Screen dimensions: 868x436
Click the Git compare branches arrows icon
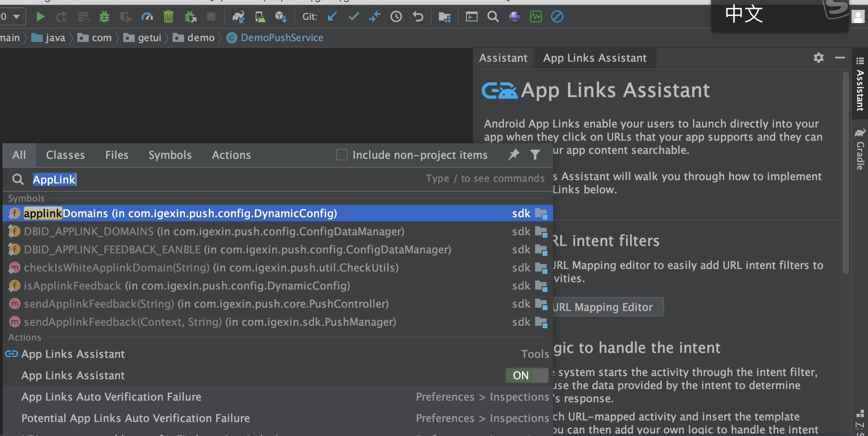pyautogui.click(x=375, y=17)
